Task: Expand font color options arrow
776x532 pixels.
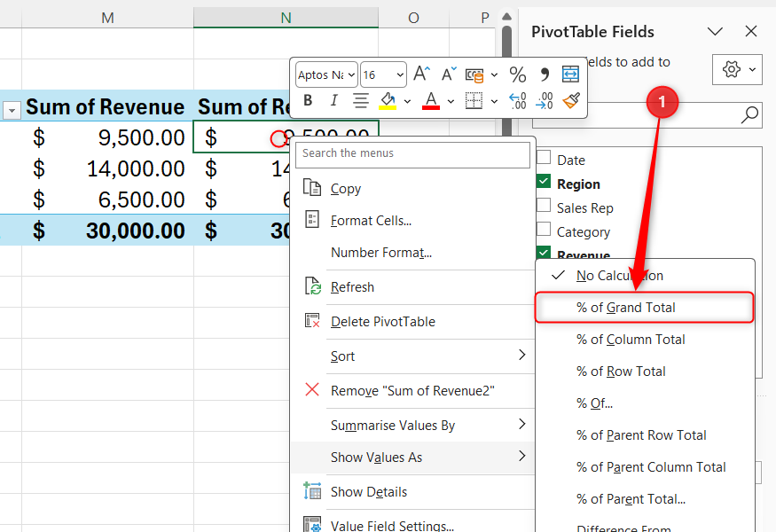Action: point(451,101)
